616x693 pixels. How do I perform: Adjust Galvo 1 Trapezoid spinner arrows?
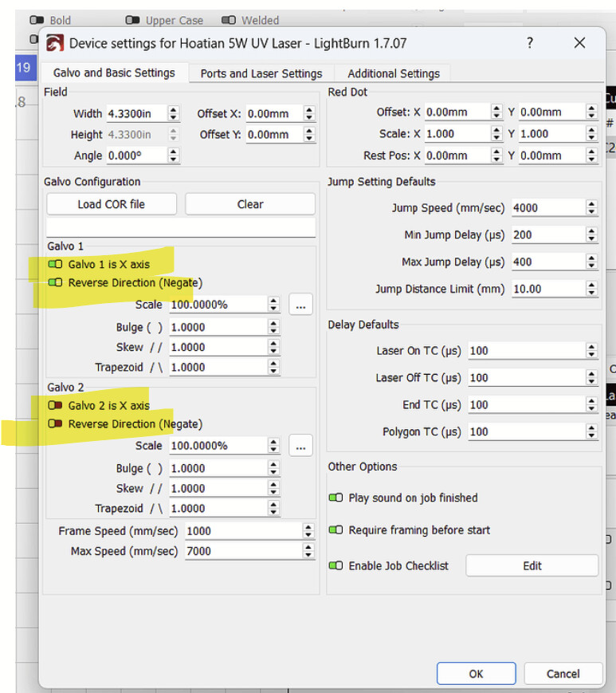pos(274,367)
